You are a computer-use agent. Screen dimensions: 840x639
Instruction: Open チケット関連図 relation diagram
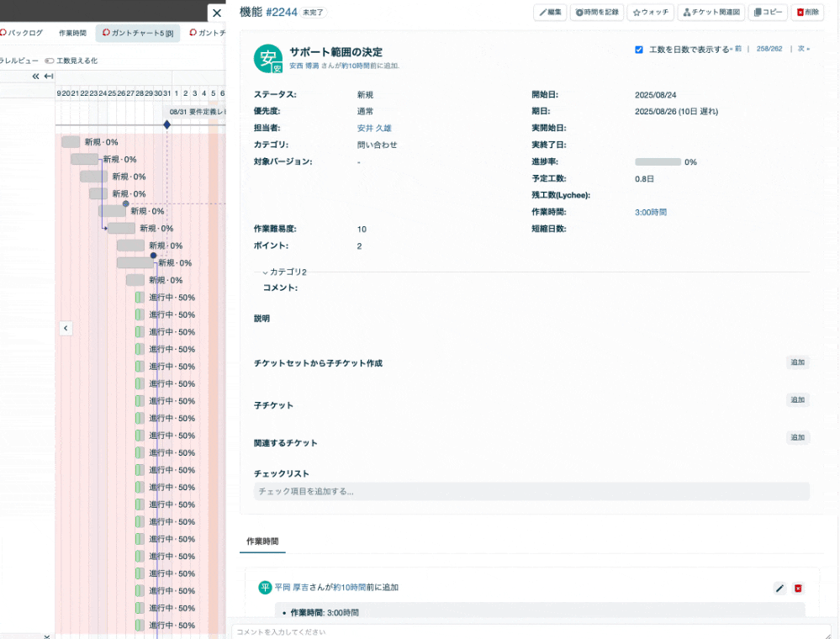pyautogui.click(x=711, y=13)
